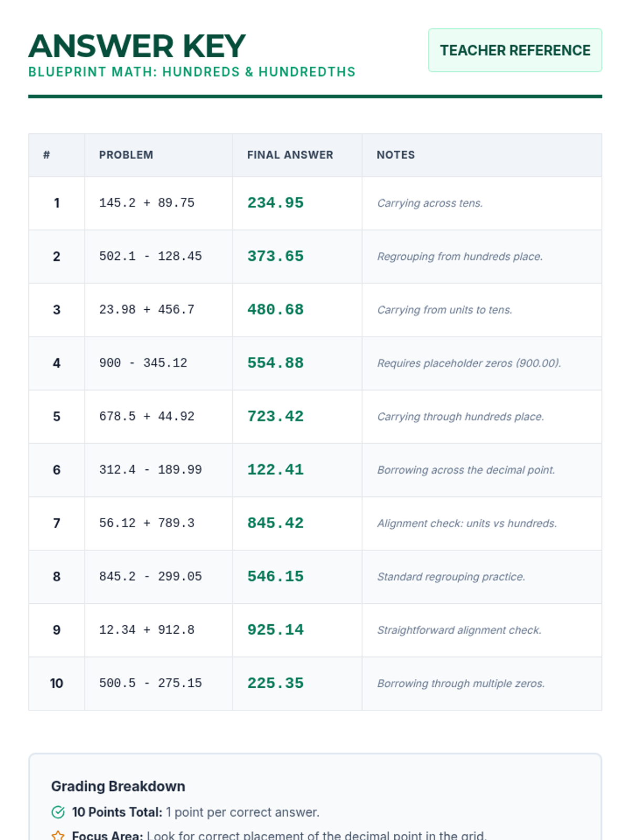Click problem 12.34 + 912.8
Viewport: 630px width, 840px height.
coord(146,630)
